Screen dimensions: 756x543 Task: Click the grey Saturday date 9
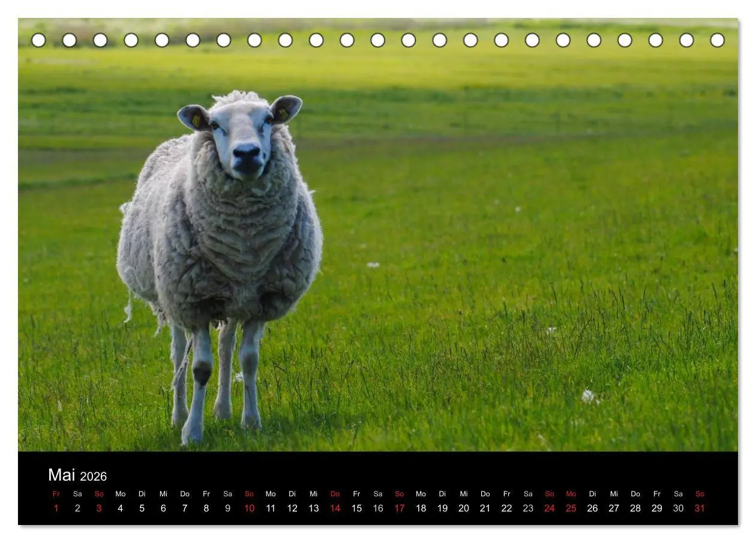click(227, 509)
